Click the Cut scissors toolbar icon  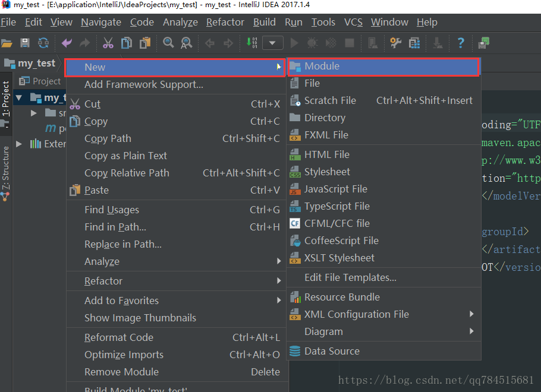(108, 43)
